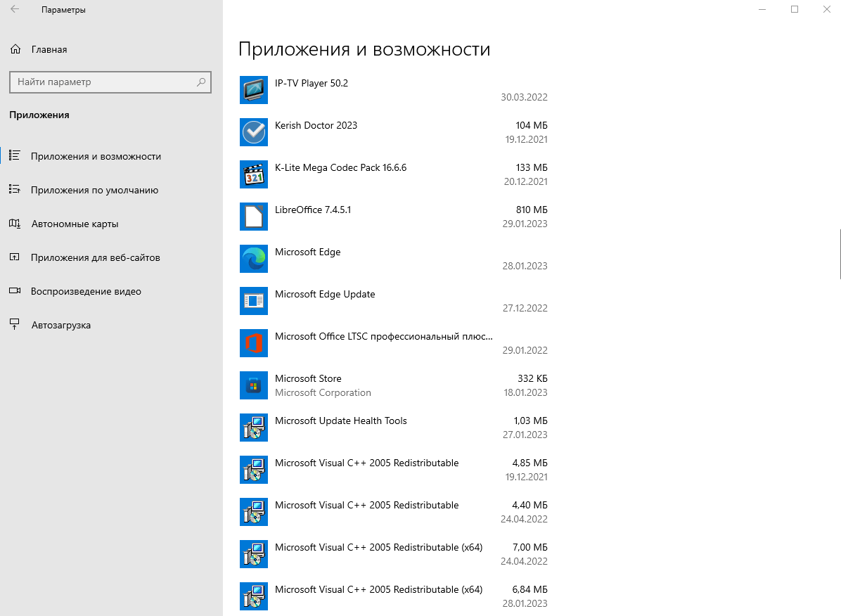The image size is (841, 616).
Task: Click the date 18.01.2023
Action: (x=525, y=393)
